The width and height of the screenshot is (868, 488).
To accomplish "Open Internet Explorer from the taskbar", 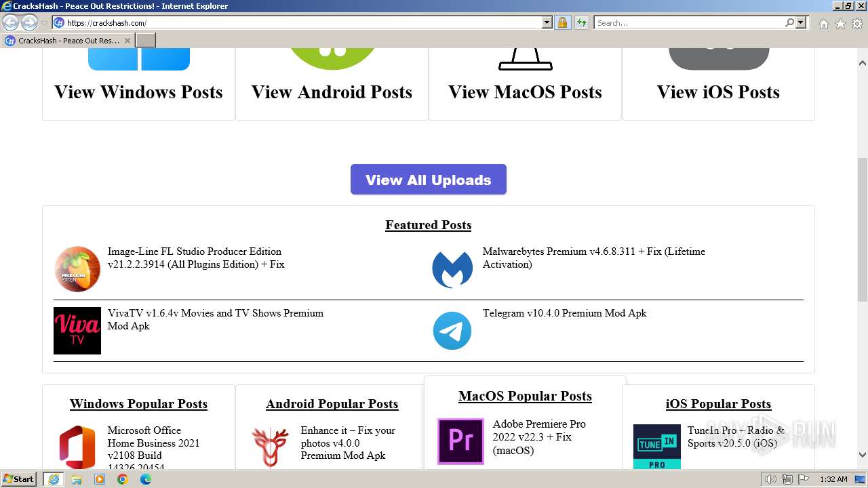I will tap(54, 479).
